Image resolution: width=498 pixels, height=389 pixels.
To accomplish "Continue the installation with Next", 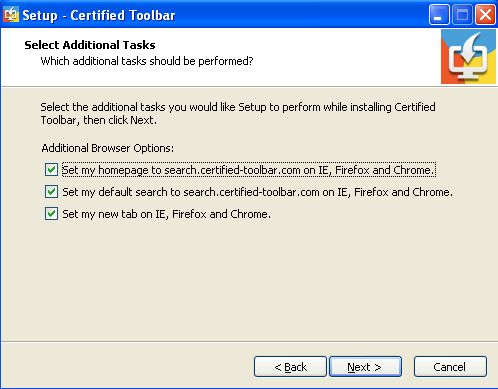I will click(365, 367).
